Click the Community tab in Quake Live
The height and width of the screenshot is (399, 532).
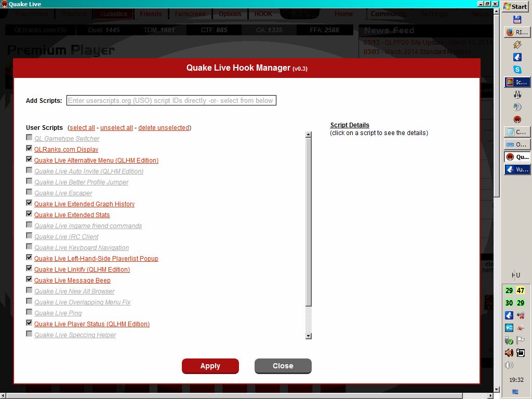389,14
